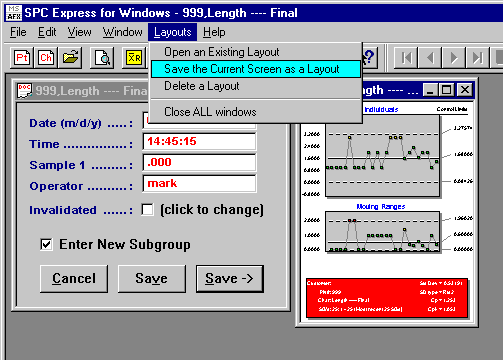Choose Open an Existing Layout
503x360 pixels.
256,52
